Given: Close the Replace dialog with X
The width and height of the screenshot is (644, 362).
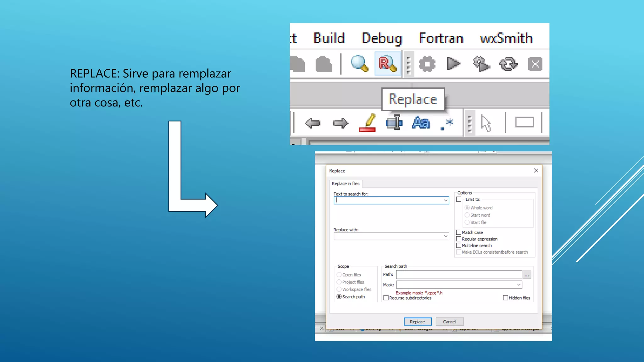Looking at the screenshot, I should [536, 170].
